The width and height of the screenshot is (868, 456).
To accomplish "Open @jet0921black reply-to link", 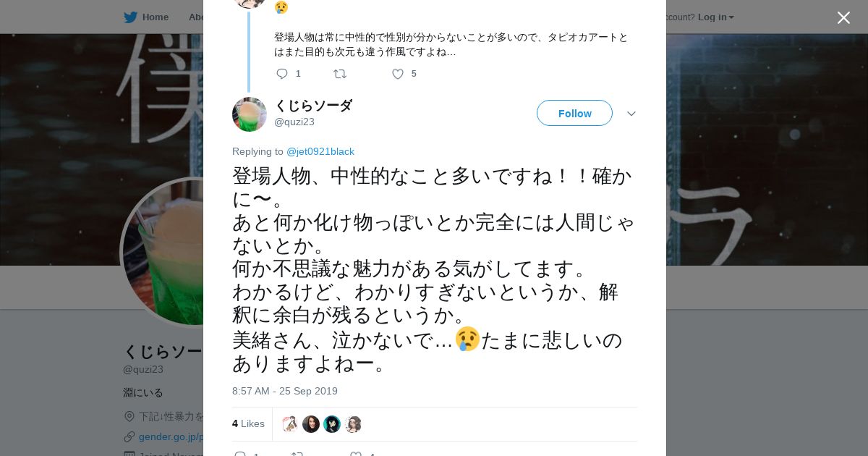I will coord(320,151).
